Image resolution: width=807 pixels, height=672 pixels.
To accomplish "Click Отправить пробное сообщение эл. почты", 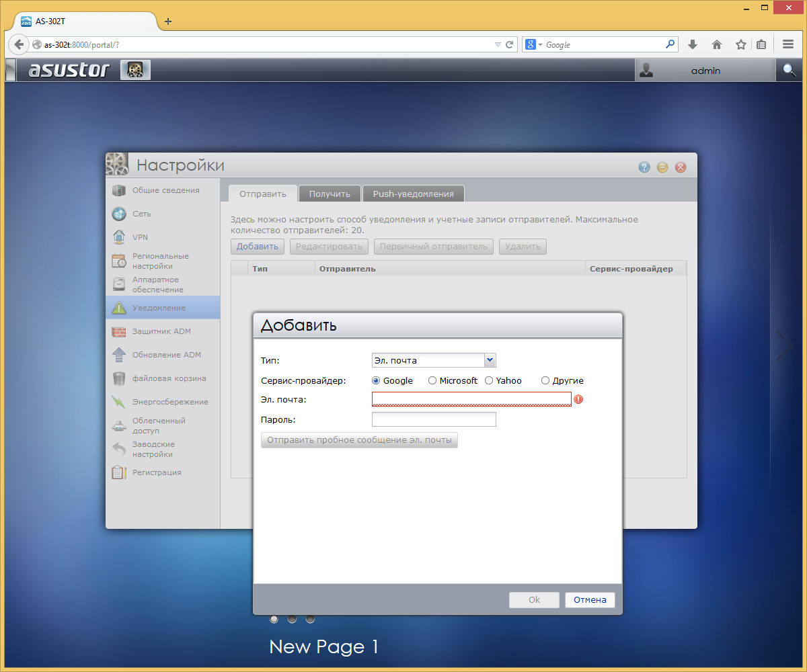I will click(x=359, y=440).
